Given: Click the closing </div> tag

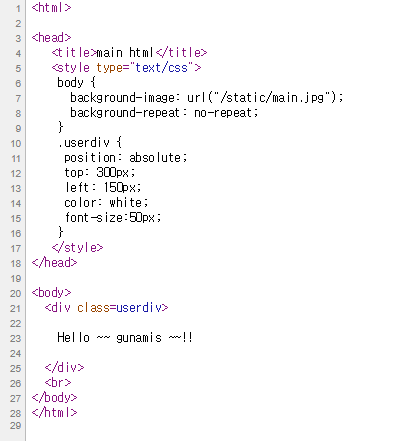Looking at the screenshot, I should click(64, 367).
